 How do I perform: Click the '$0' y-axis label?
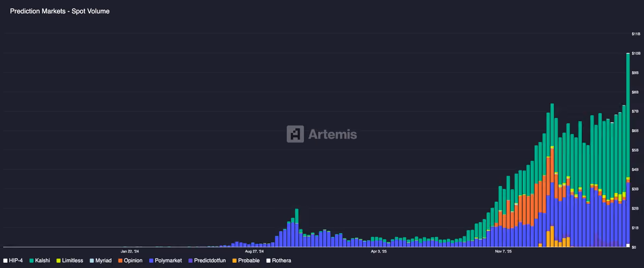tap(634, 247)
